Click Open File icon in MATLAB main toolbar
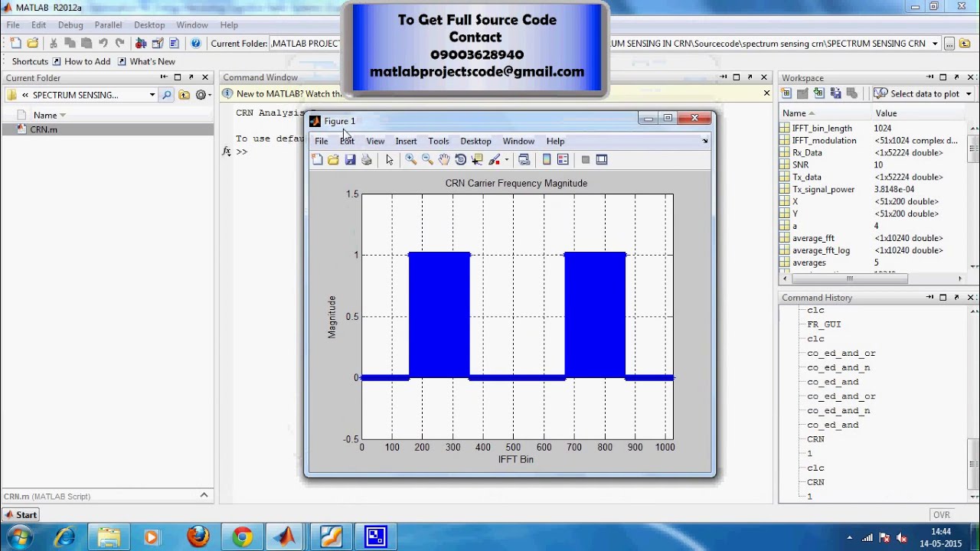The image size is (980, 551). click(32, 44)
